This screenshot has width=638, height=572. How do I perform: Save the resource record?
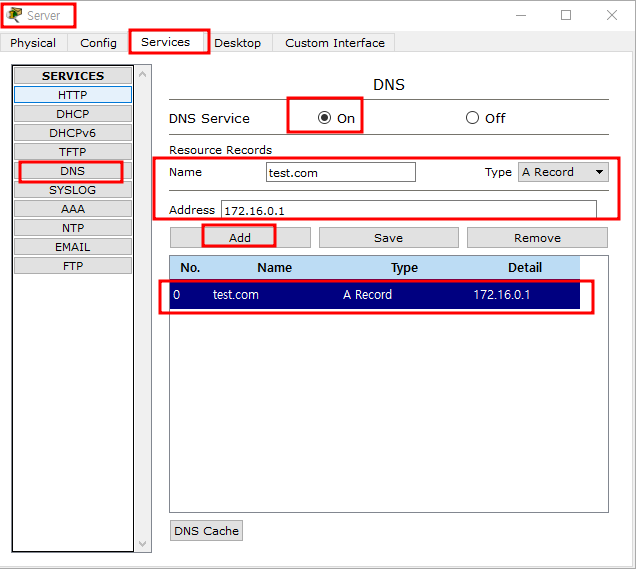[x=389, y=238]
